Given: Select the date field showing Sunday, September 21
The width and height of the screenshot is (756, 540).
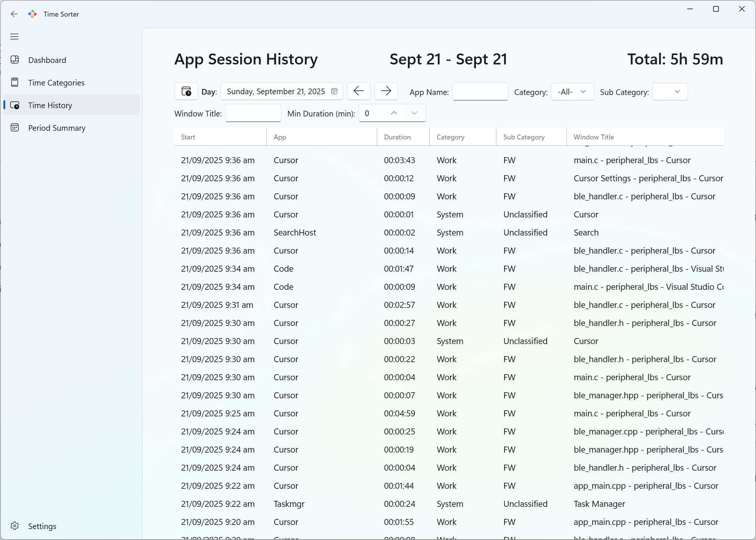Looking at the screenshot, I should pyautogui.click(x=275, y=91).
